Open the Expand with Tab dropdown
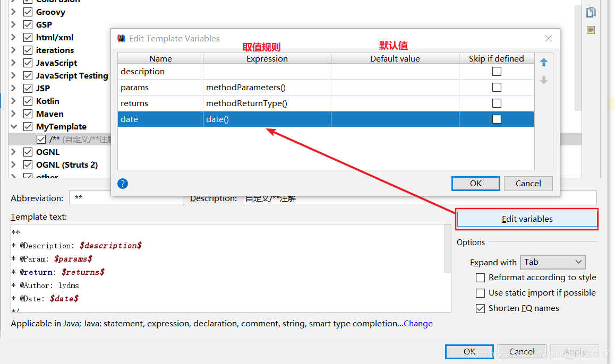 coord(553,262)
